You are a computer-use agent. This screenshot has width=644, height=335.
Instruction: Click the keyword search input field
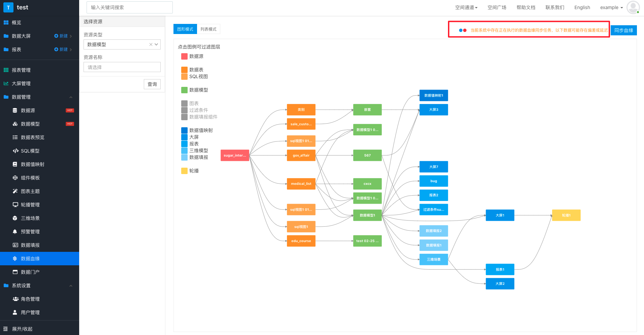point(130,7)
